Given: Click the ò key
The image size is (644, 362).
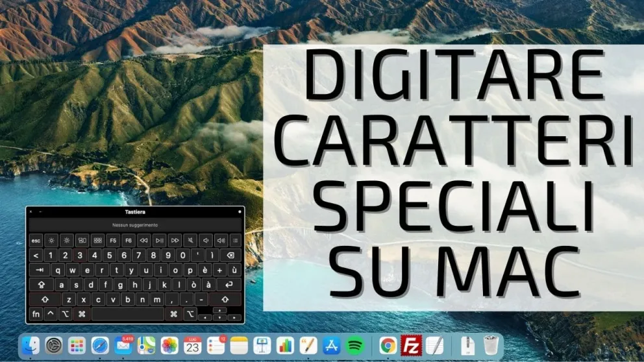Looking at the screenshot, I should coord(194,285).
